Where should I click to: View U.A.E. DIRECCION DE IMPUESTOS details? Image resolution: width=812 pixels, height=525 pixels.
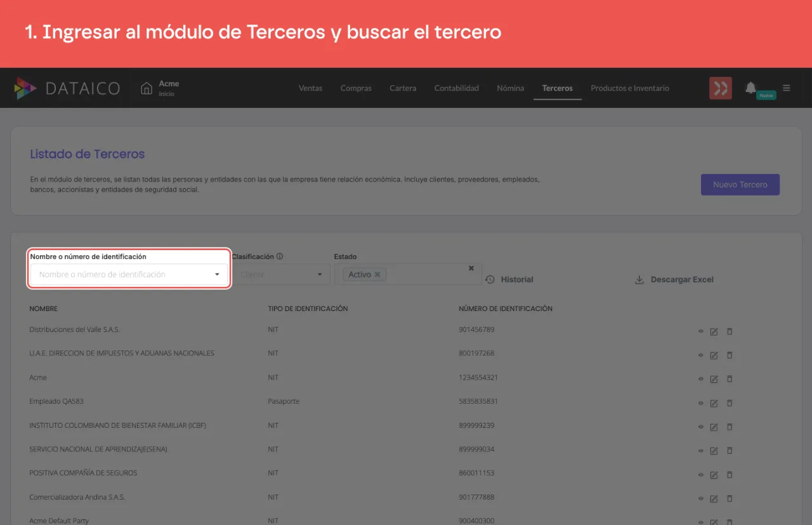tap(701, 355)
